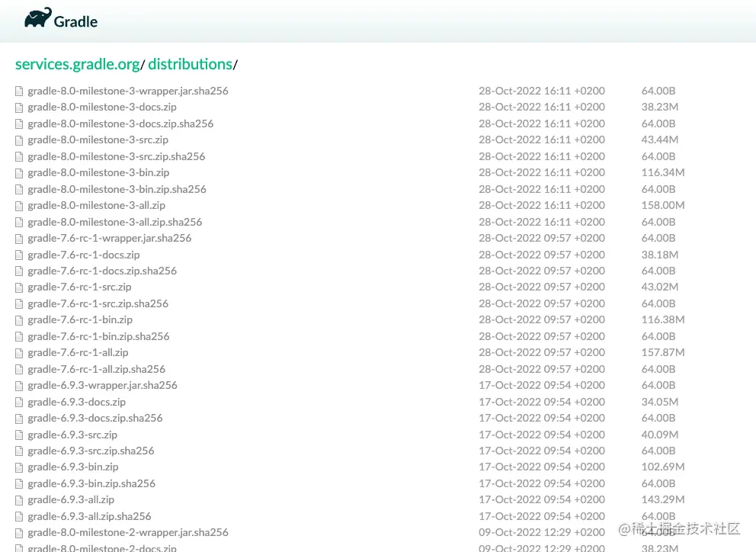This screenshot has height=552, width=756.
Task: Click file icon beside gradle-6.9.3-bin.zip
Action: coord(19,467)
